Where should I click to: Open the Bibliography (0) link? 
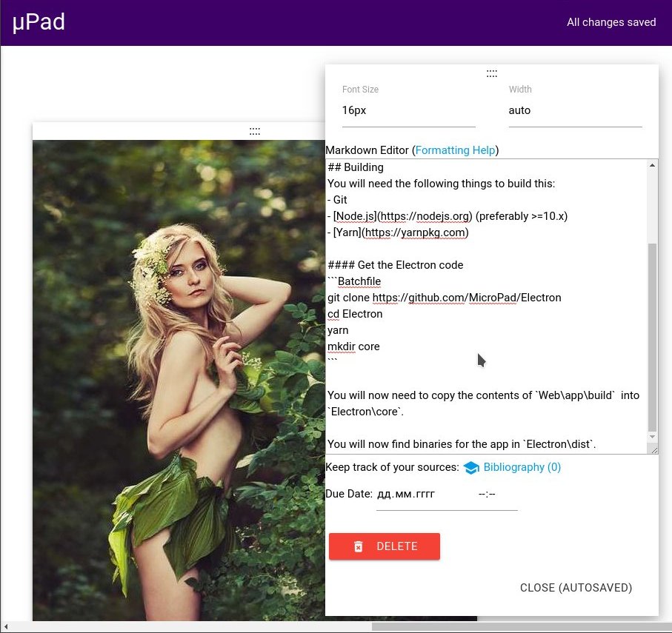522,467
